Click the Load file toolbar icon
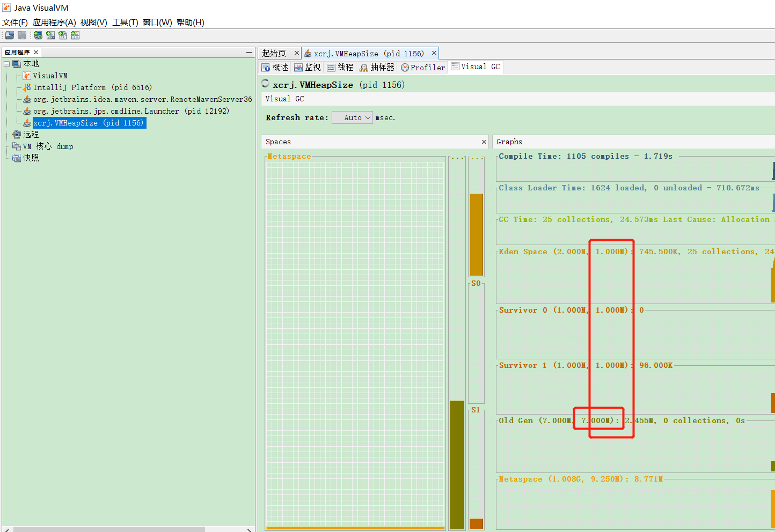 9,35
